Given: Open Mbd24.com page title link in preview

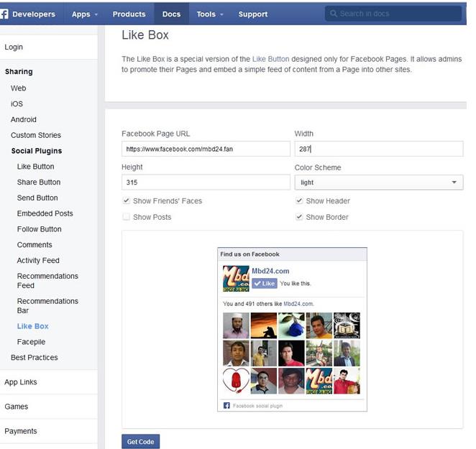Looking at the screenshot, I should point(270,271).
